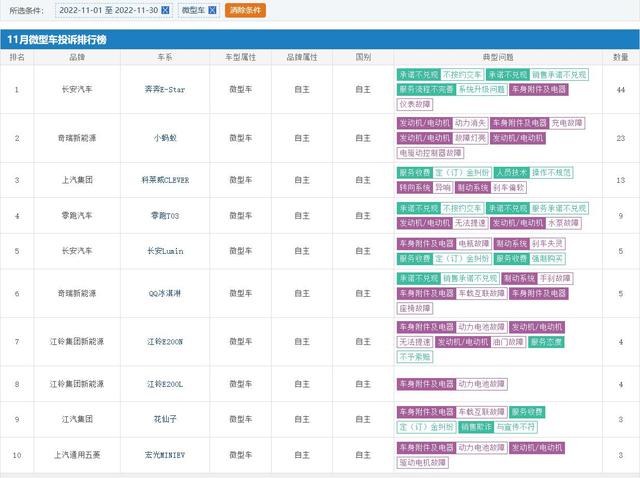Click the 典型问题 column header

(498, 57)
